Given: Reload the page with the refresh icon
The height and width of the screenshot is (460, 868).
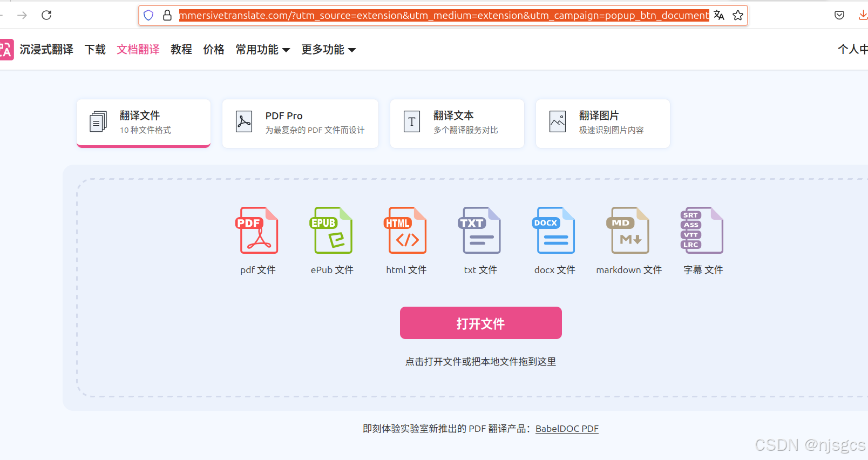Looking at the screenshot, I should point(46,15).
